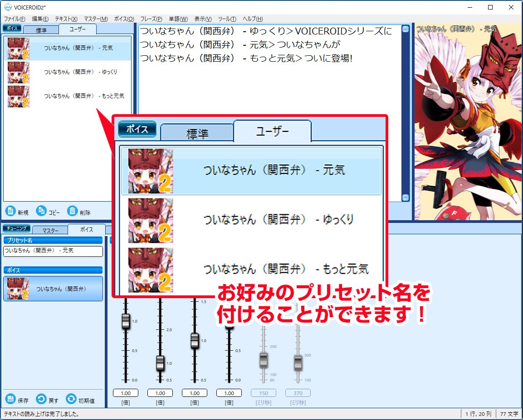
Task: Switch to the ボイス tuning tab
Action: (87, 230)
